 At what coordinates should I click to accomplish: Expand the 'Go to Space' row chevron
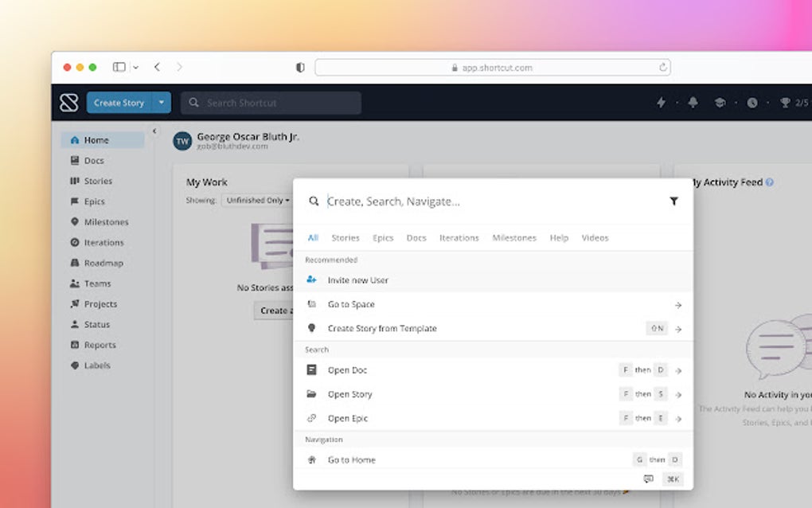[677, 304]
